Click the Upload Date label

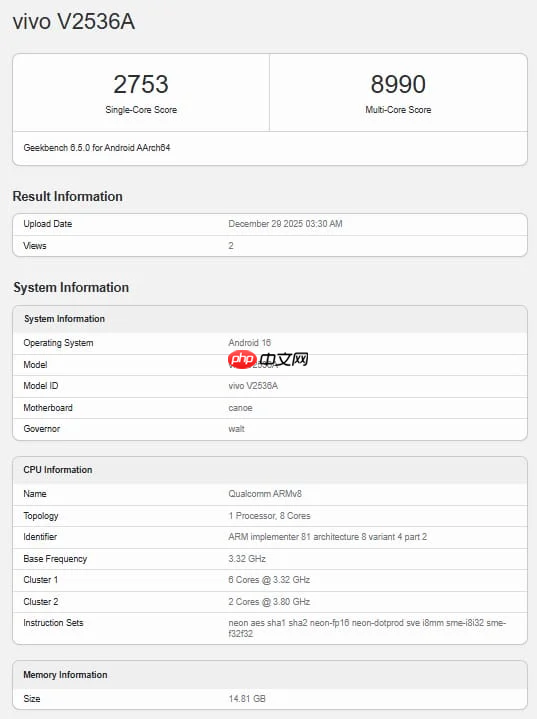pos(48,224)
